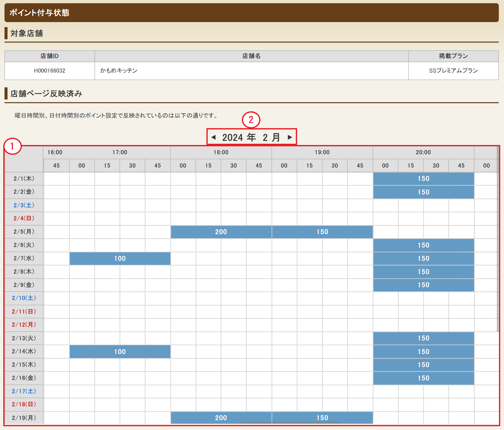Click the red 2/18(日) date label
This screenshot has width=504, height=430.
pyautogui.click(x=24, y=404)
